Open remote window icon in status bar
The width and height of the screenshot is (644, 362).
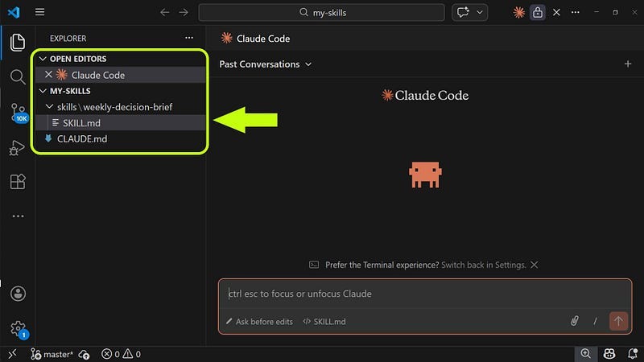[x=12, y=354]
